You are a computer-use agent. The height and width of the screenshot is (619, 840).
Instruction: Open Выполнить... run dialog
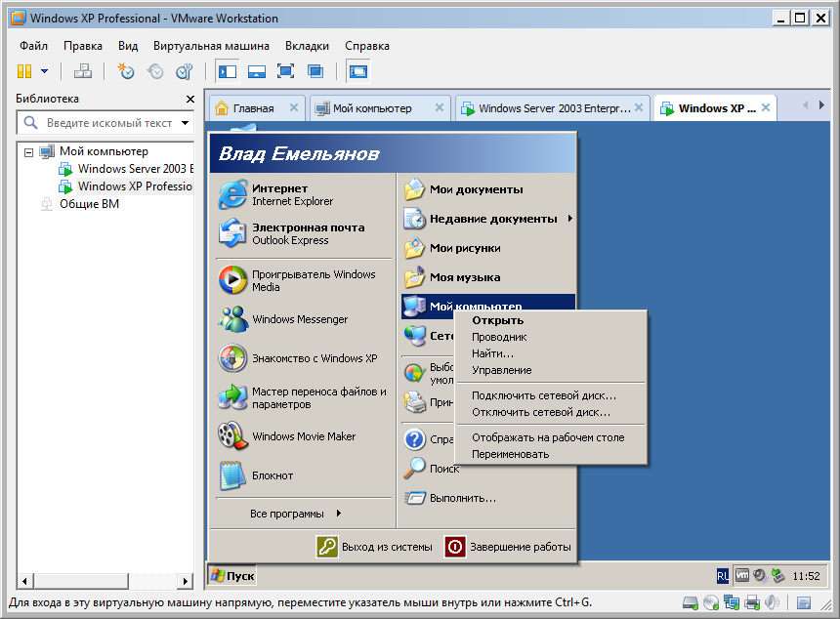pos(488,499)
